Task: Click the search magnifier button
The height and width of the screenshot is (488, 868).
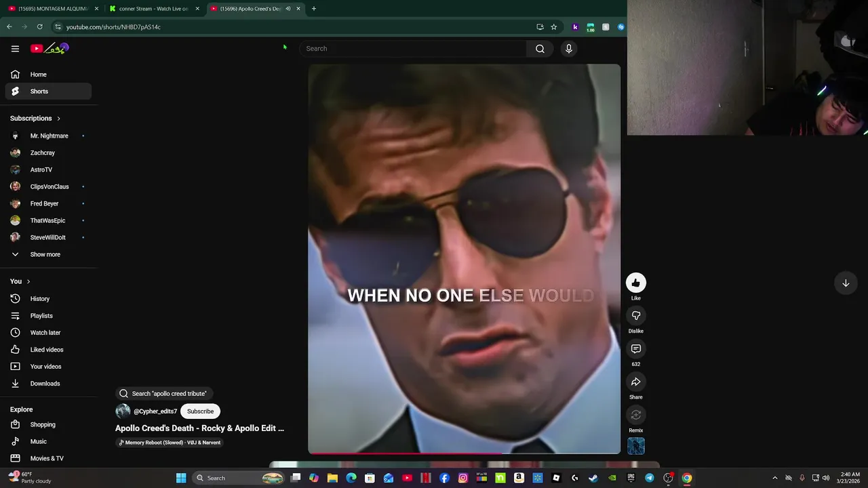Action: point(540,48)
